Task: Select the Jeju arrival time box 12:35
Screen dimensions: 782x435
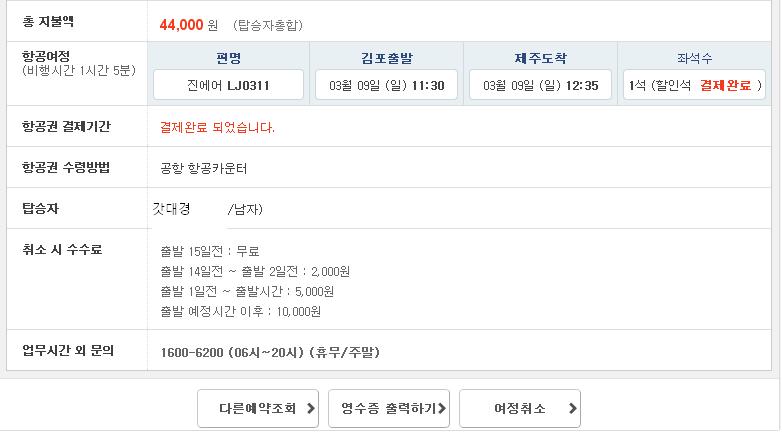Action: [541, 85]
